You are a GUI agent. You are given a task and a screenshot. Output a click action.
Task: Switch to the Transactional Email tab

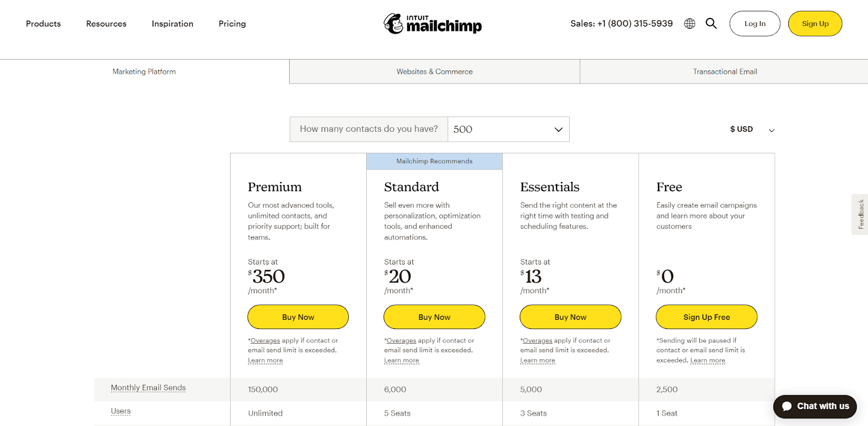pos(725,72)
